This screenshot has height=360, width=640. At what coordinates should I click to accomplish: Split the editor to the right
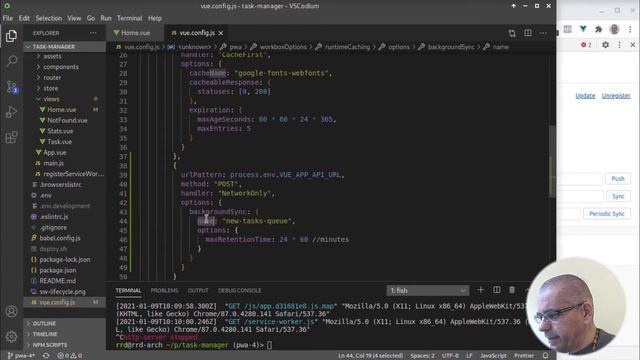click(528, 33)
